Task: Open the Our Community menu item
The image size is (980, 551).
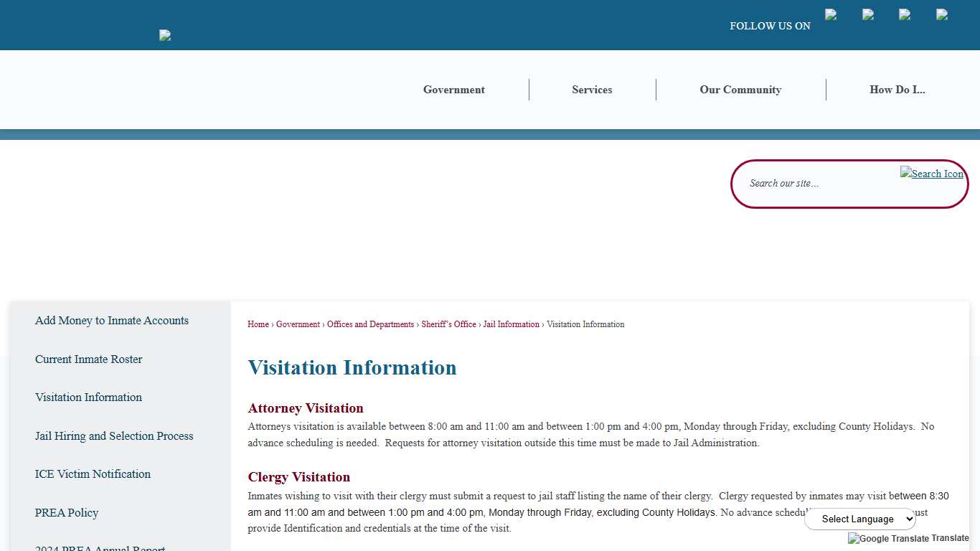Action: [740, 89]
